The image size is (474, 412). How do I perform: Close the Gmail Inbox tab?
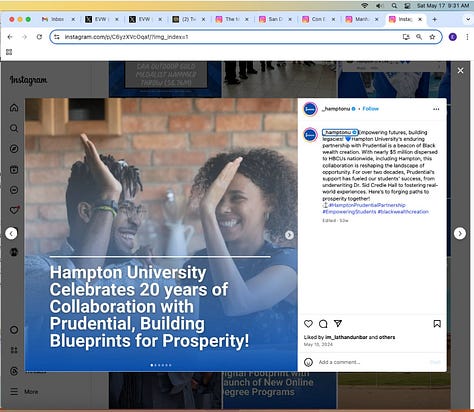73,19
